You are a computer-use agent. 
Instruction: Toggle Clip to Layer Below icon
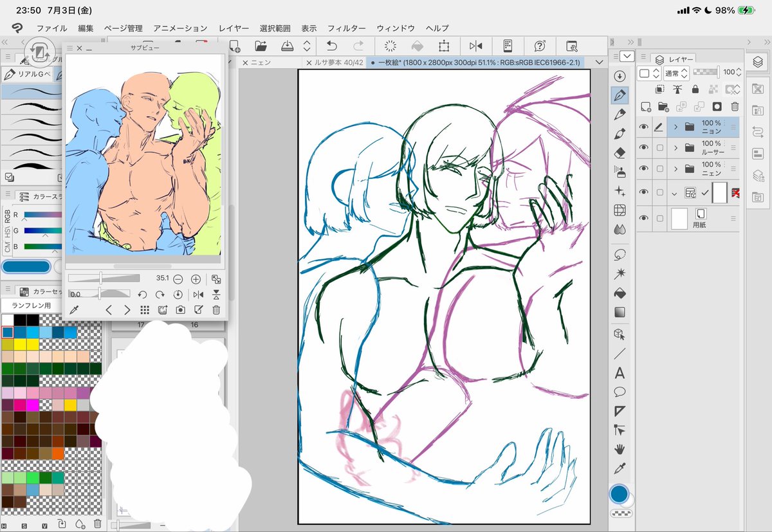point(659,90)
